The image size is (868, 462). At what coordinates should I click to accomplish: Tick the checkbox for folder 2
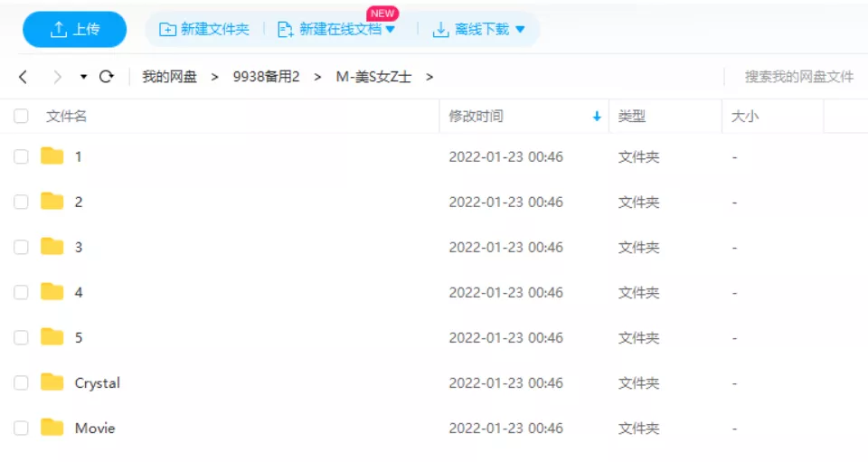coord(21,202)
